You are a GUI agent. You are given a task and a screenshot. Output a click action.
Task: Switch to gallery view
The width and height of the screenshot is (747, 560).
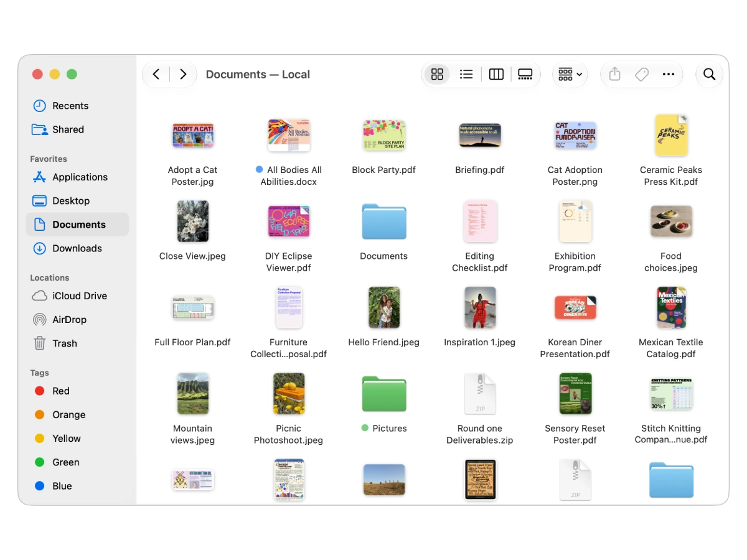click(525, 75)
